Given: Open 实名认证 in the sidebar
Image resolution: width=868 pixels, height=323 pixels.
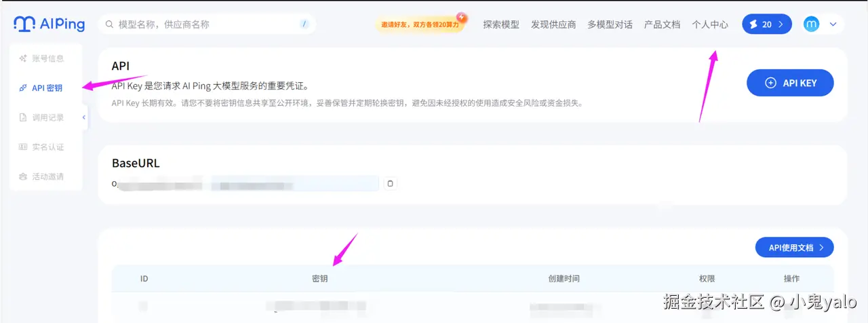Looking at the screenshot, I should 42,147.
